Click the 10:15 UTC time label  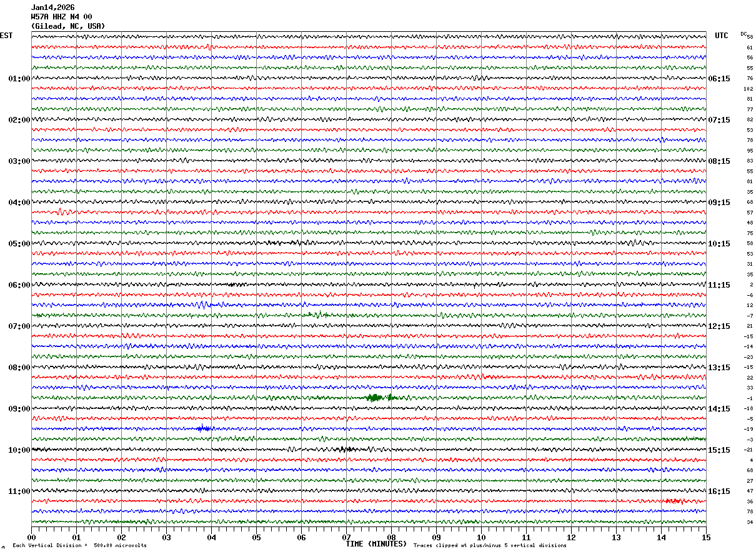pyautogui.click(x=719, y=244)
